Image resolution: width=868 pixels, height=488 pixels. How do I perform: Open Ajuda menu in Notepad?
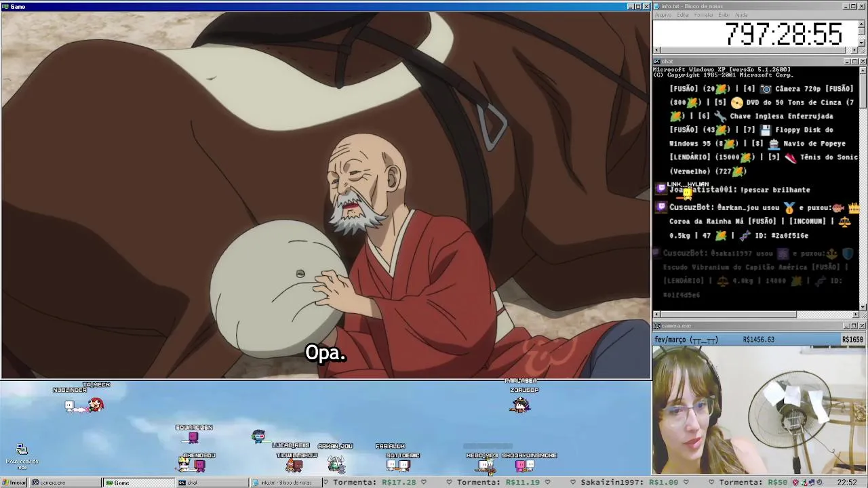(x=742, y=15)
